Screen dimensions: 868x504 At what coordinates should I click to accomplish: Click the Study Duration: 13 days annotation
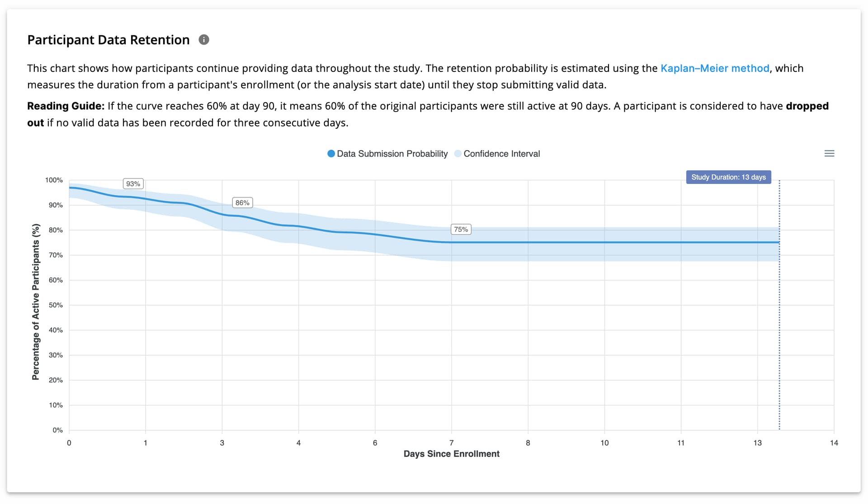click(x=728, y=177)
